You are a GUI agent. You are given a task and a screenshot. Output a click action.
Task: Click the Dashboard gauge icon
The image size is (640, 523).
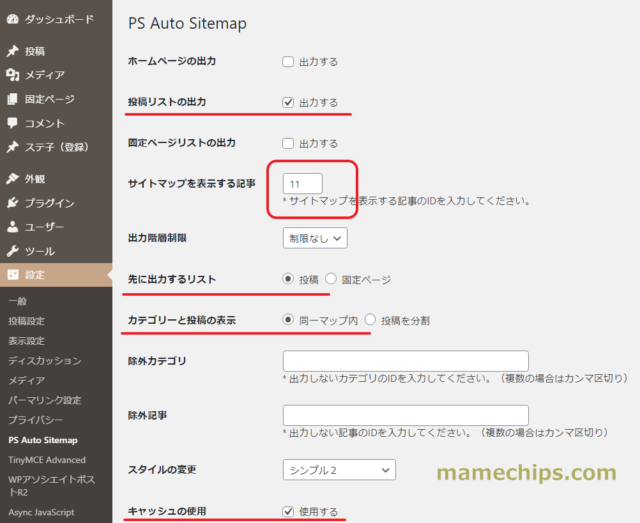(x=13, y=19)
